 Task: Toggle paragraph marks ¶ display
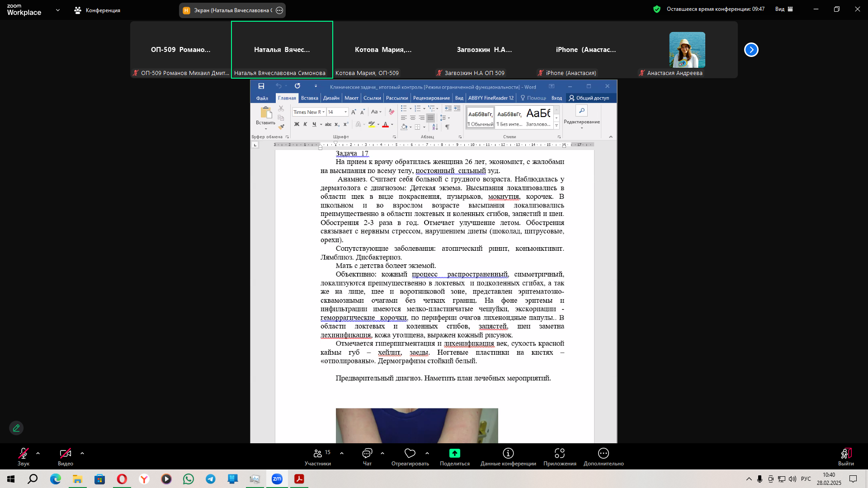point(447,127)
